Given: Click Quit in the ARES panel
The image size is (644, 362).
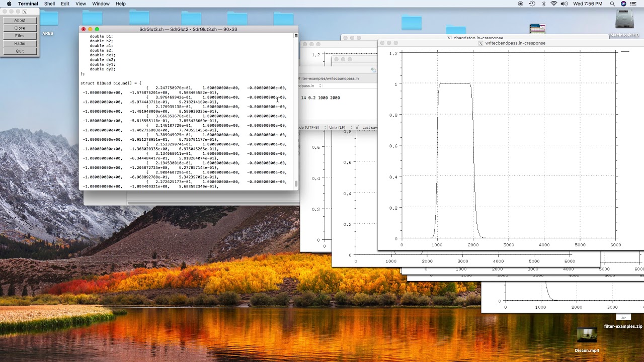Looking at the screenshot, I should [20, 51].
